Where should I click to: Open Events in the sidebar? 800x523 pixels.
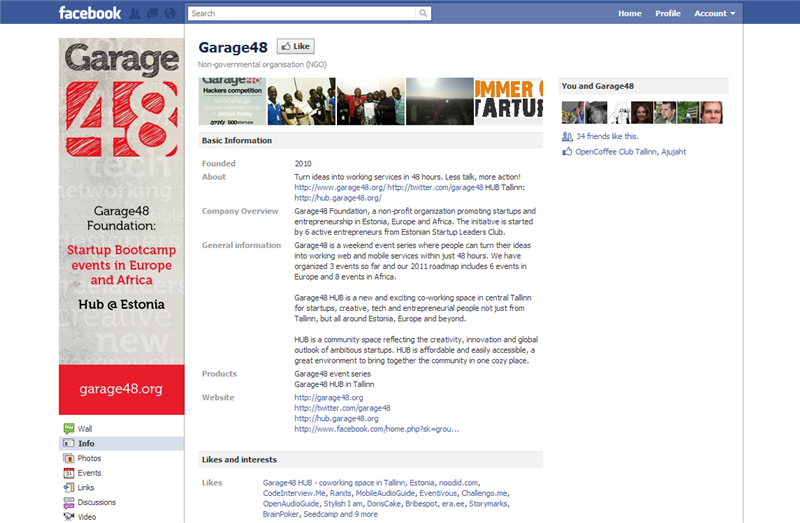pyautogui.click(x=89, y=473)
